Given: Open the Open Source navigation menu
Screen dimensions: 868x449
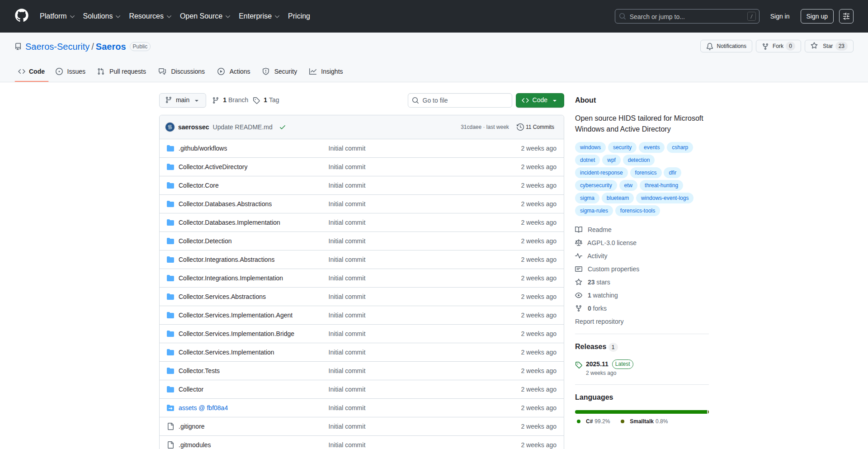Looking at the screenshot, I should pos(205,16).
